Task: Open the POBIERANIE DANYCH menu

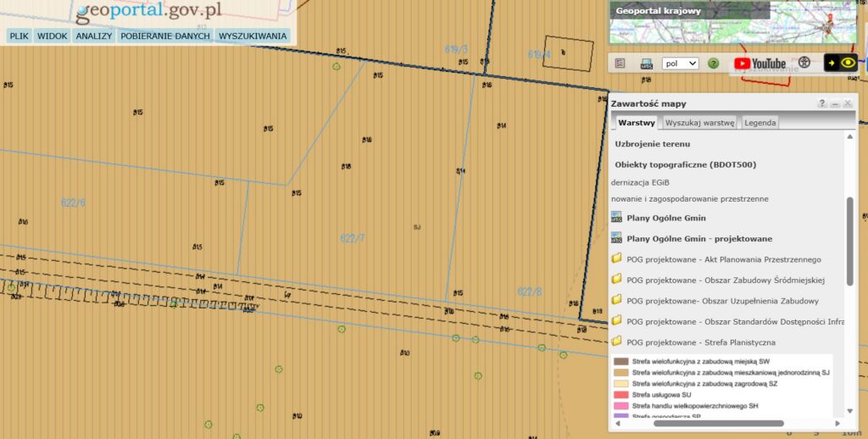Action: 165,36
